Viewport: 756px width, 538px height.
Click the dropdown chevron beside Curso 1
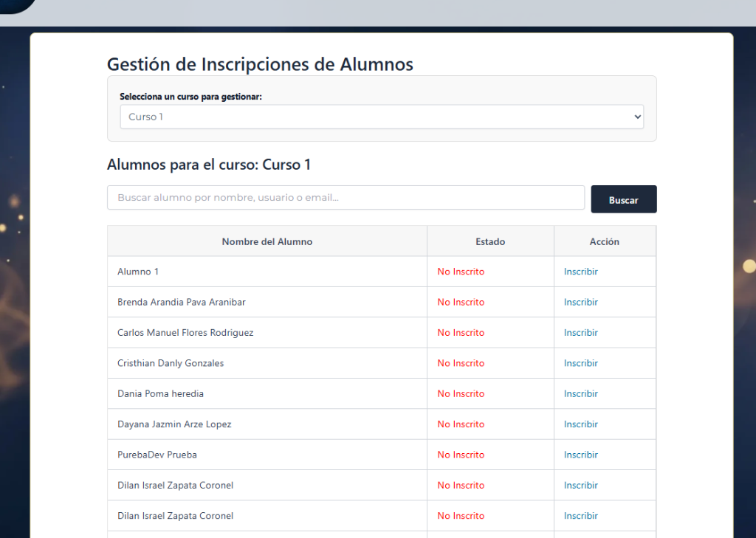click(636, 117)
